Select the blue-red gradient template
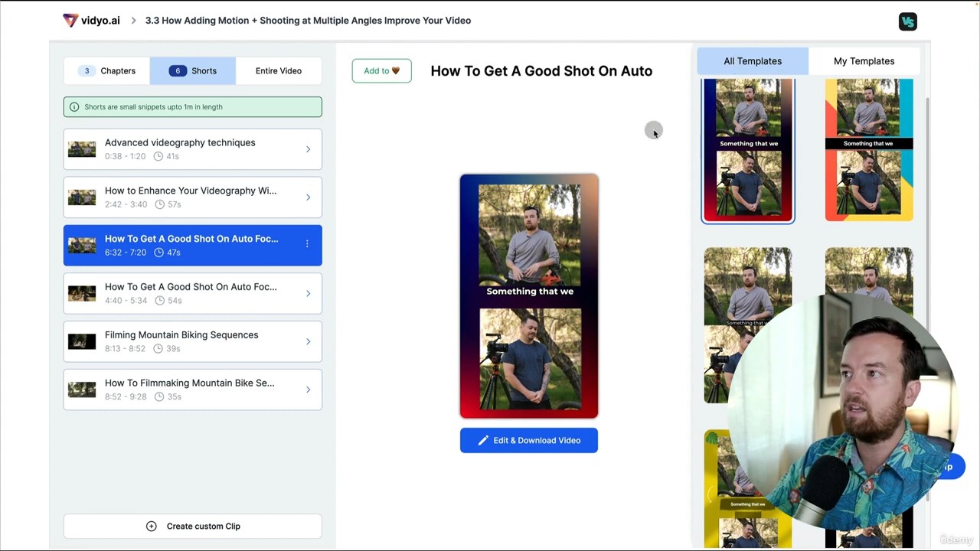This screenshot has width=980, height=551. coord(748,150)
